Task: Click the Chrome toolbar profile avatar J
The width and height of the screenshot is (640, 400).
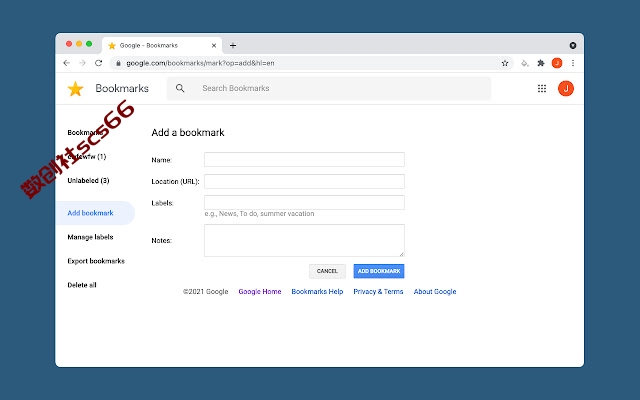Action: click(x=557, y=63)
